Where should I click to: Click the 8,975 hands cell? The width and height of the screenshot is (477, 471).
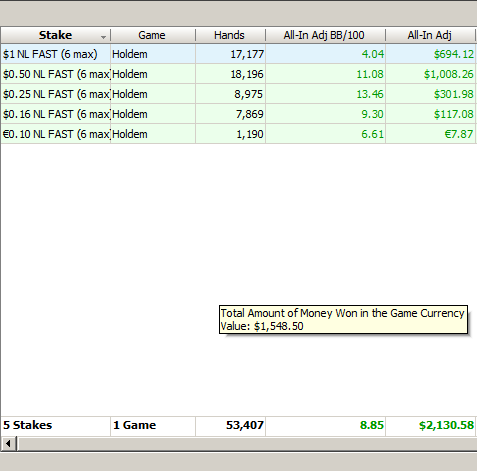(230, 94)
